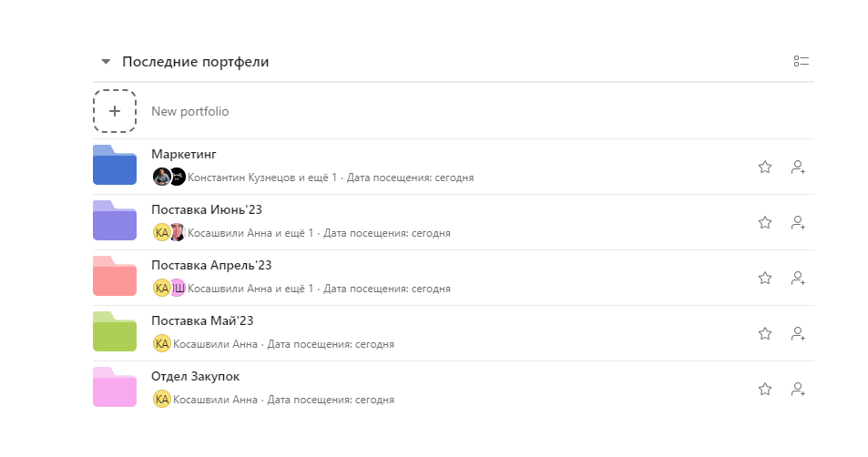
Task: Favorite the Поставка Июнь'23 portfolio
Action: coord(765,222)
